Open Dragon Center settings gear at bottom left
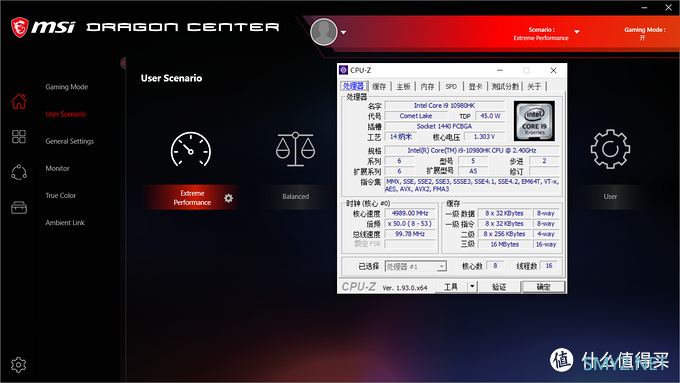 pos(18,365)
